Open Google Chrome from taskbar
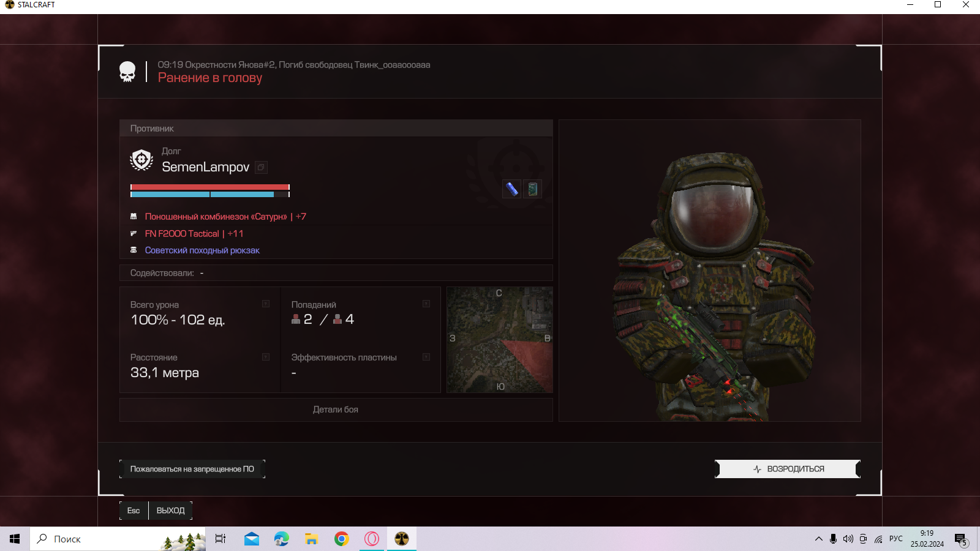Image resolution: width=980 pixels, height=551 pixels. coord(341,539)
